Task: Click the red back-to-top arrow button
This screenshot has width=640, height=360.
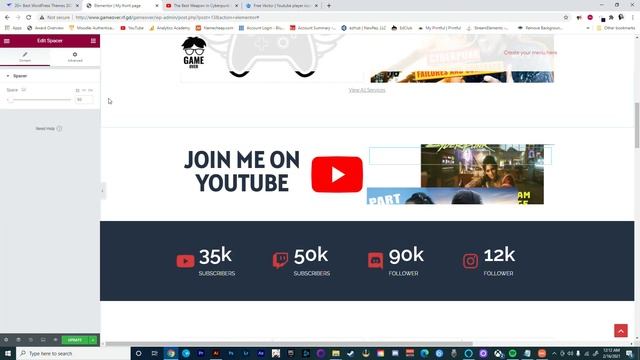Action: [x=621, y=331]
